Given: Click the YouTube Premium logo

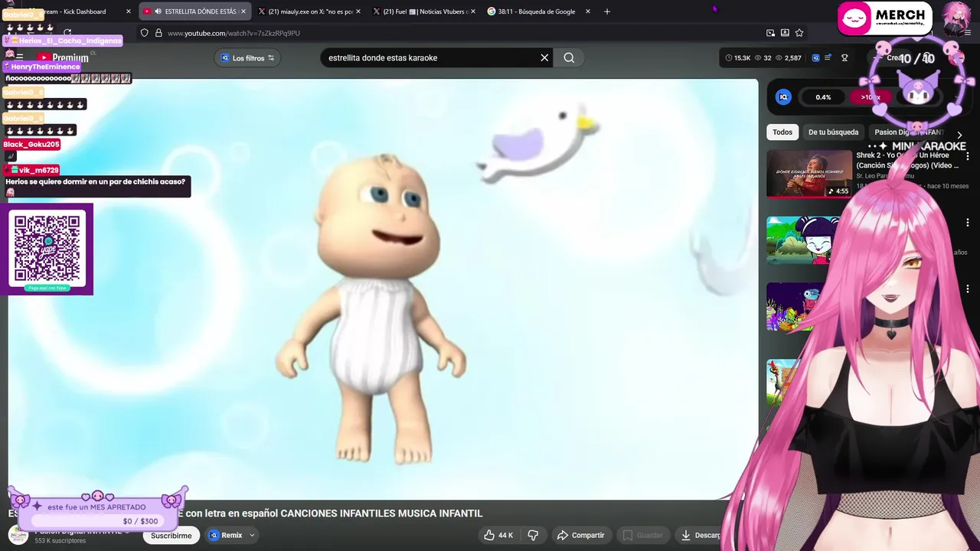Looking at the screenshot, I should click(63, 57).
